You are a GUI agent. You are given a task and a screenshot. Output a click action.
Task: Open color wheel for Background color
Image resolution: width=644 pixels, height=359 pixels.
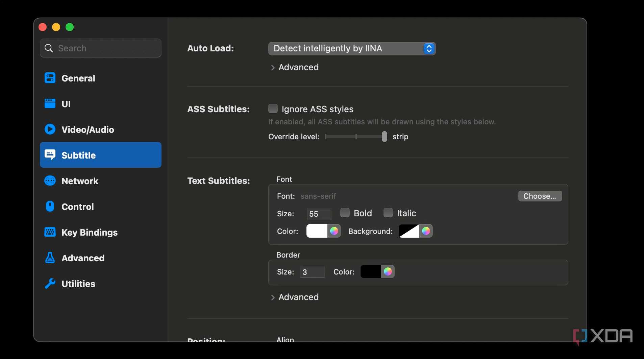pyautogui.click(x=426, y=231)
